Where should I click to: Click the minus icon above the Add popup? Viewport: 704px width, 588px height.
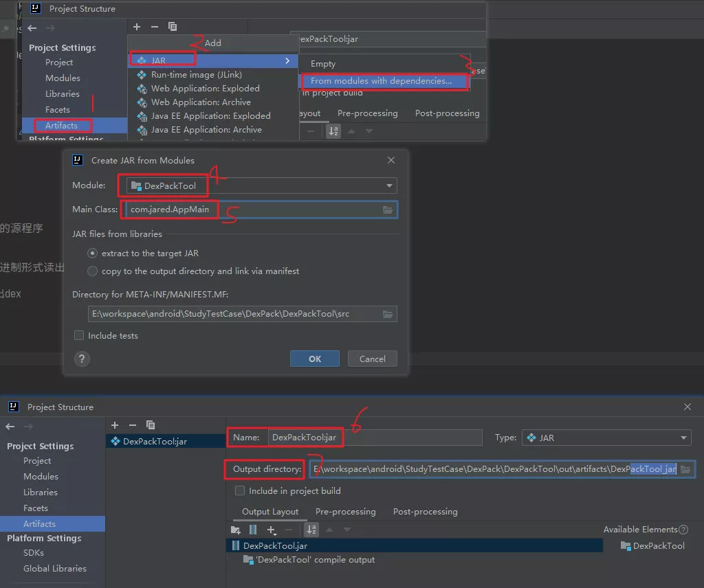pos(155,27)
